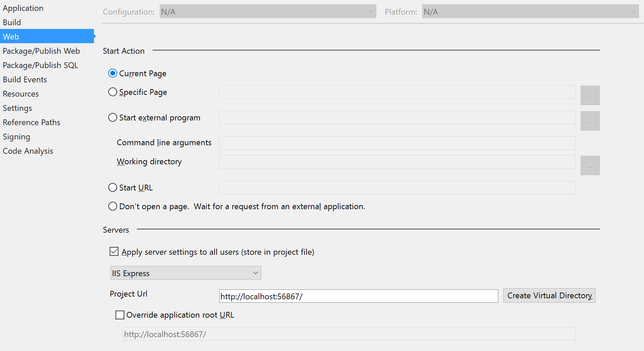Go to the Code Analysis tab
The width and height of the screenshot is (644, 351).
pyautogui.click(x=28, y=151)
